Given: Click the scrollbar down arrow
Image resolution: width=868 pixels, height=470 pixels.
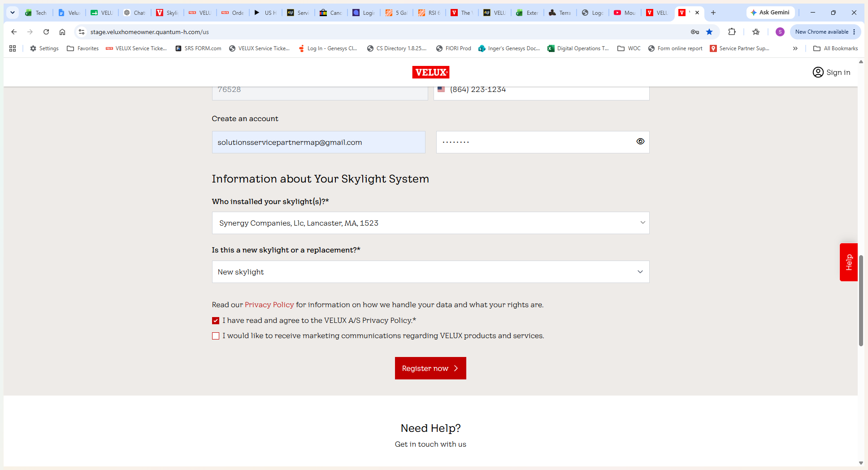Looking at the screenshot, I should coord(861,463).
